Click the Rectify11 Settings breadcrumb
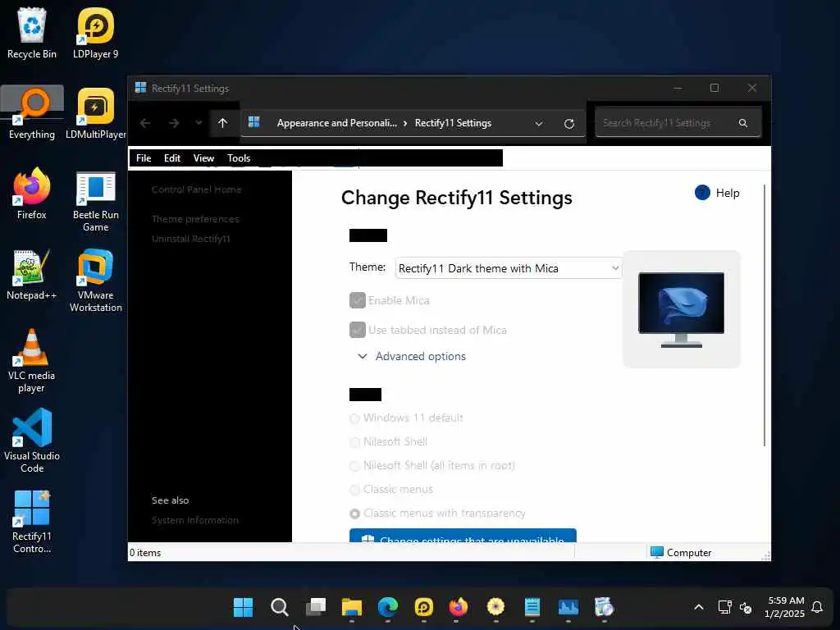 point(453,123)
